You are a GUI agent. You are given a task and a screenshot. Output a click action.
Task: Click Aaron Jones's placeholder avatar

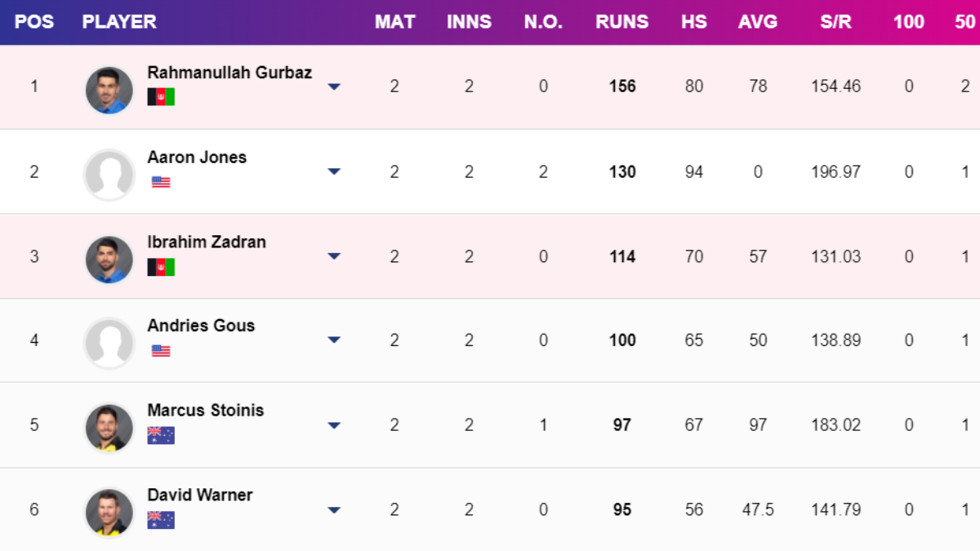coord(109,175)
